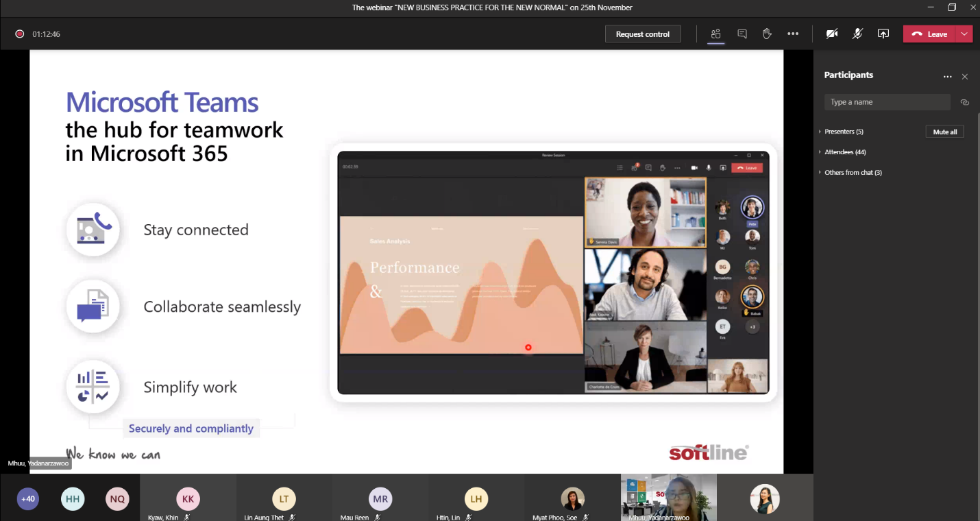Focus the Type a name search field
Image resolution: width=980 pixels, height=521 pixels.
point(887,102)
